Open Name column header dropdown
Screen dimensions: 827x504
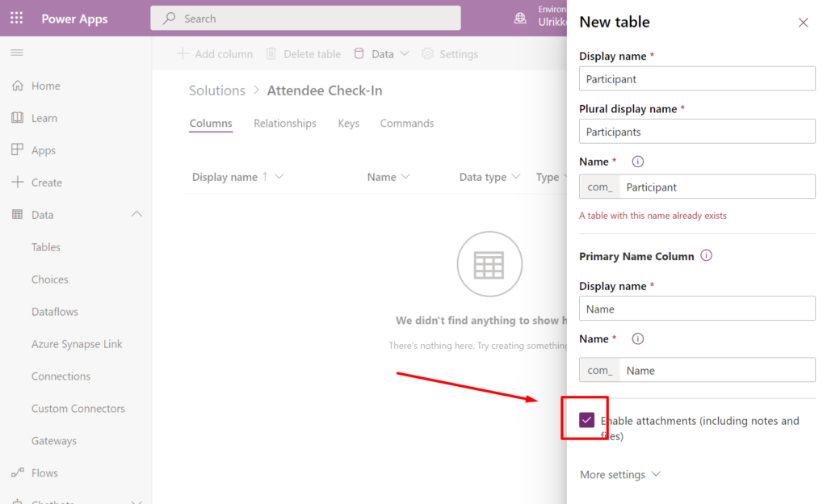coord(405,177)
